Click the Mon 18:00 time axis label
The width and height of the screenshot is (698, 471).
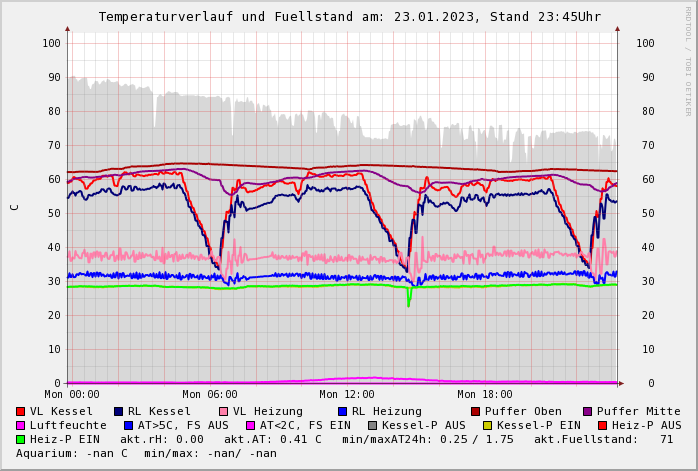pos(485,394)
